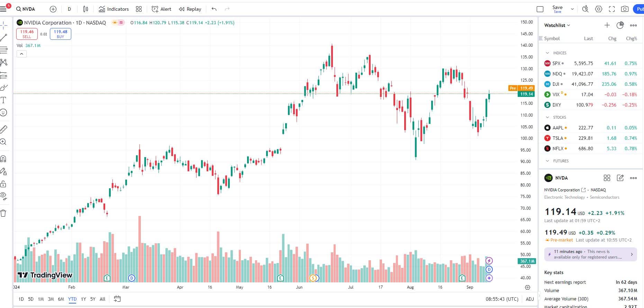Image resolution: width=644 pixels, height=308 pixels.
Task: Click the Publish button
Action: 639,9
